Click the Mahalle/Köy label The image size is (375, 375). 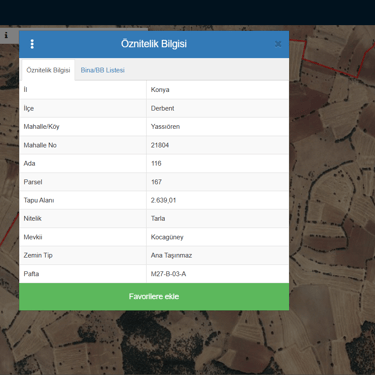(41, 127)
